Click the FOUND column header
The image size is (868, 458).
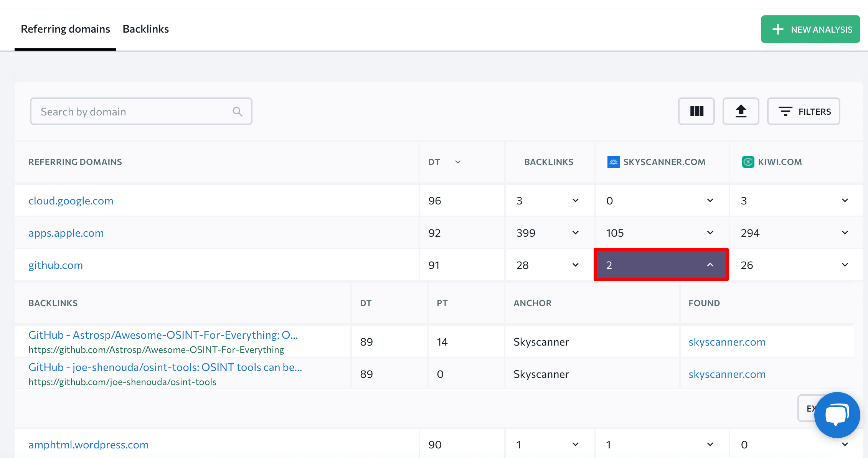point(704,303)
